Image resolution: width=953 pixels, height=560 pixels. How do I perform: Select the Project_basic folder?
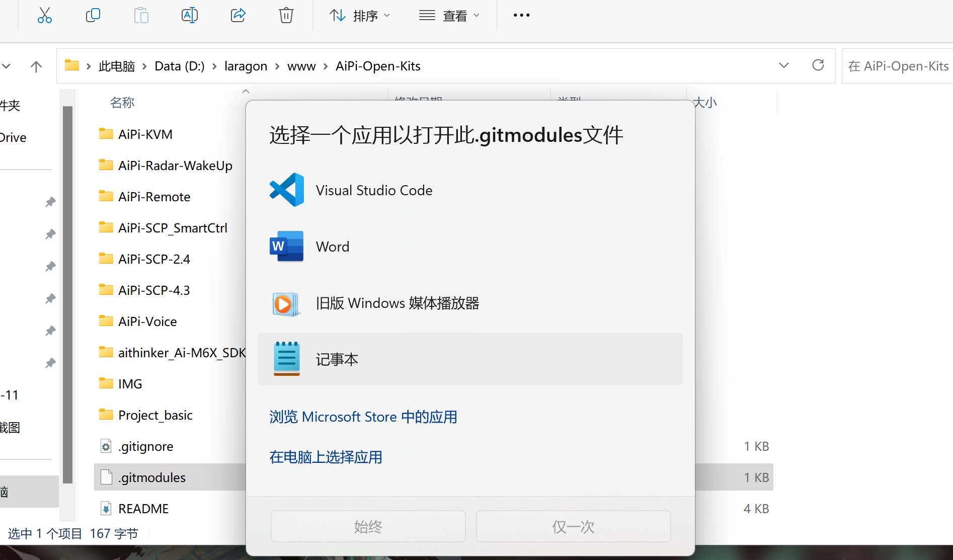155,415
